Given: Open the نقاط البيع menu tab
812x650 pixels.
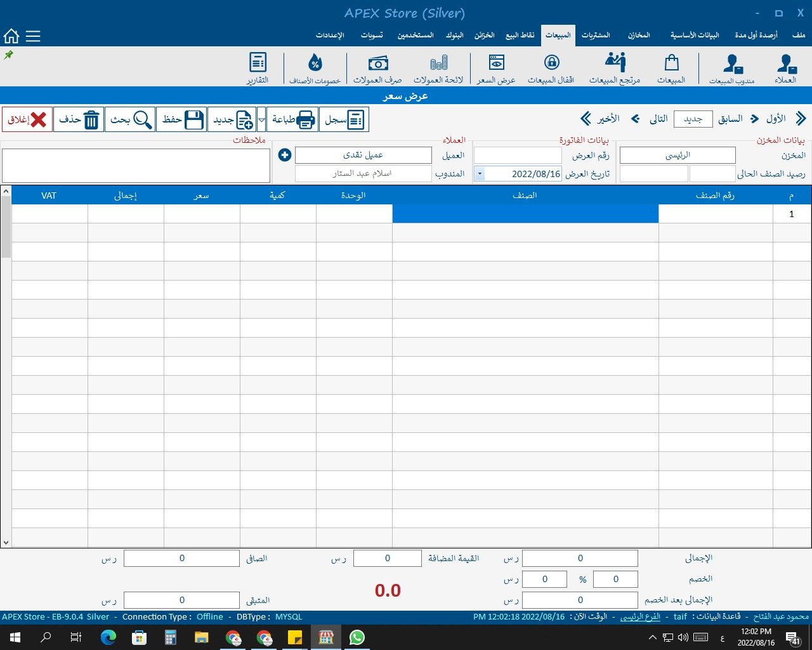Looking at the screenshot, I should click(x=520, y=35).
